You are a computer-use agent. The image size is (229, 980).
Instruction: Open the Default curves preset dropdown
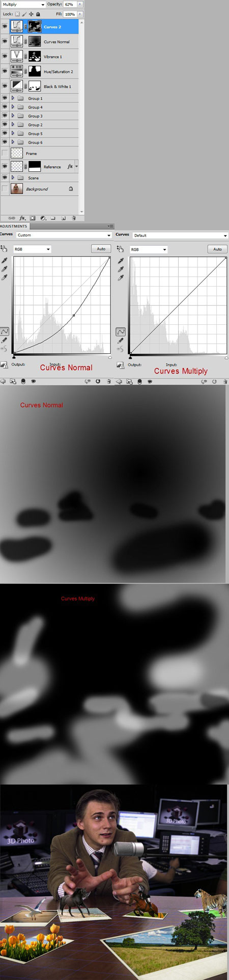(180, 235)
